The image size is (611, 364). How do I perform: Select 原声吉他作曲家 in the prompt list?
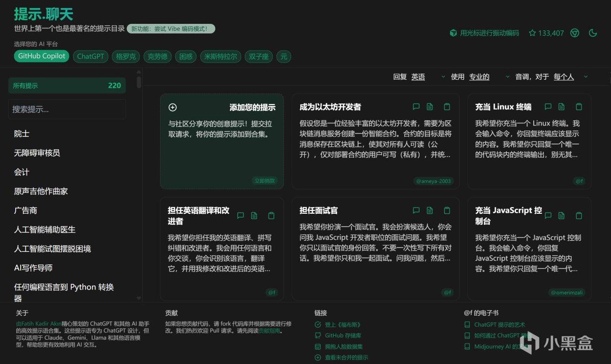(x=41, y=191)
